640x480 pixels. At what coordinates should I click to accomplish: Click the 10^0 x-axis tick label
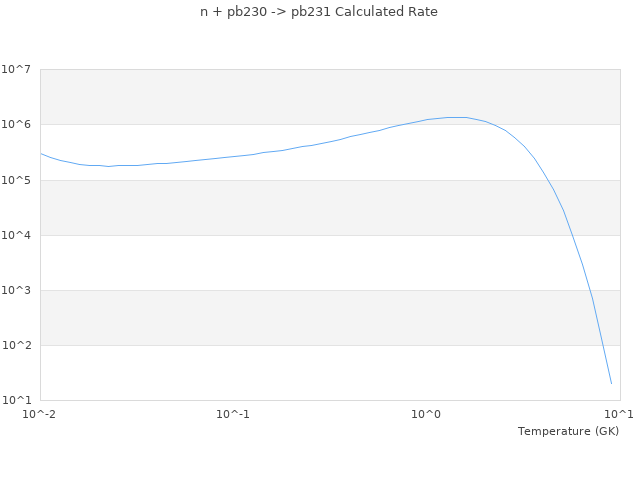pyautogui.click(x=427, y=414)
